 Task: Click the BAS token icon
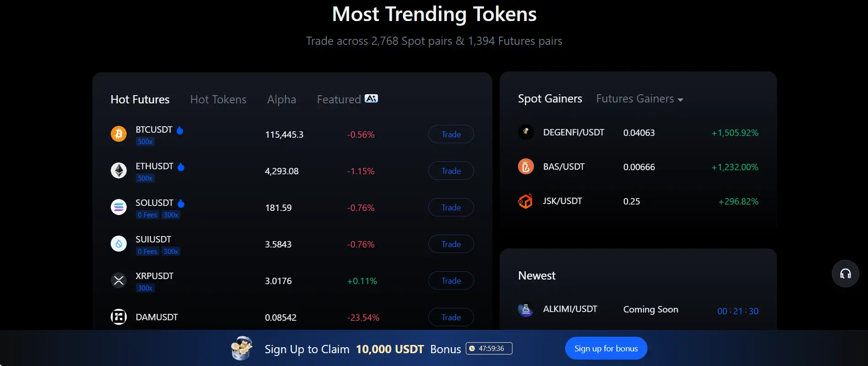coord(526,167)
